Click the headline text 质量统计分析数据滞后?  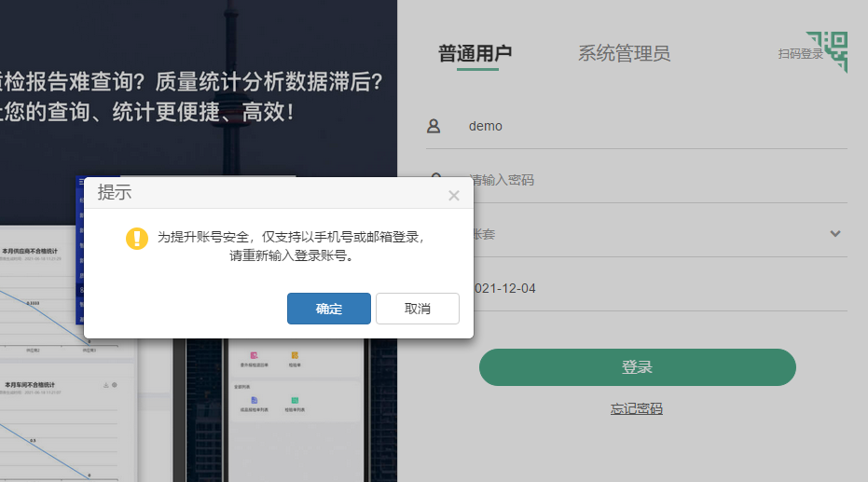tap(269, 82)
